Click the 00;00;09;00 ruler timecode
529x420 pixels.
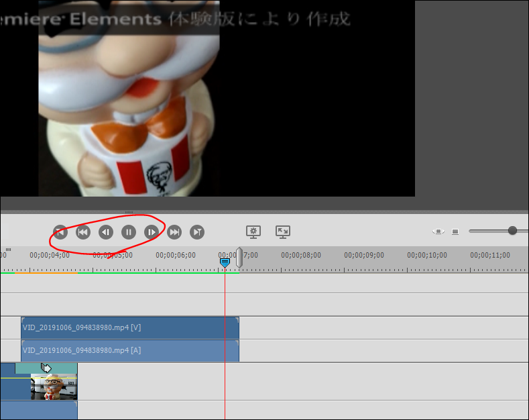pyautogui.click(x=364, y=255)
